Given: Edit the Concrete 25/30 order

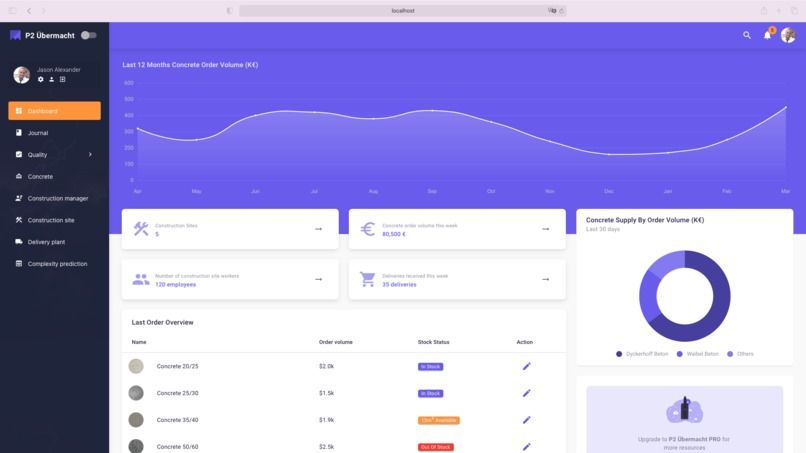Looking at the screenshot, I should point(526,393).
